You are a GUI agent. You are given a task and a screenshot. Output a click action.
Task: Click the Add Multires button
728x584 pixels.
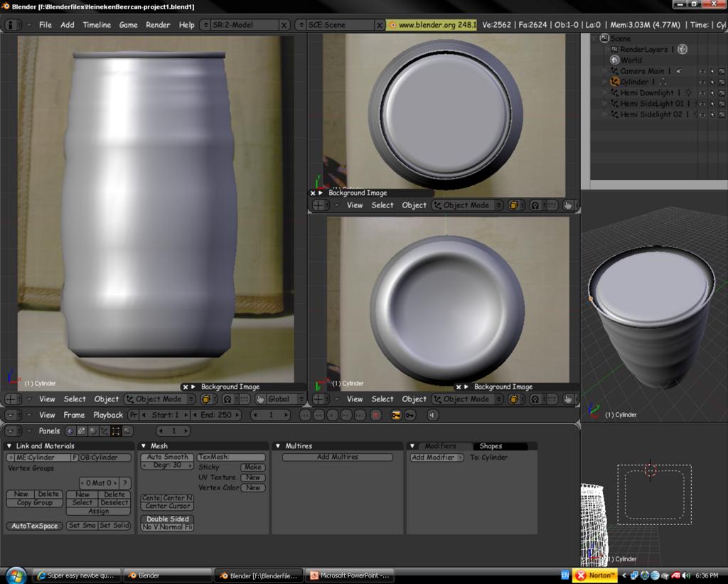pyautogui.click(x=338, y=457)
